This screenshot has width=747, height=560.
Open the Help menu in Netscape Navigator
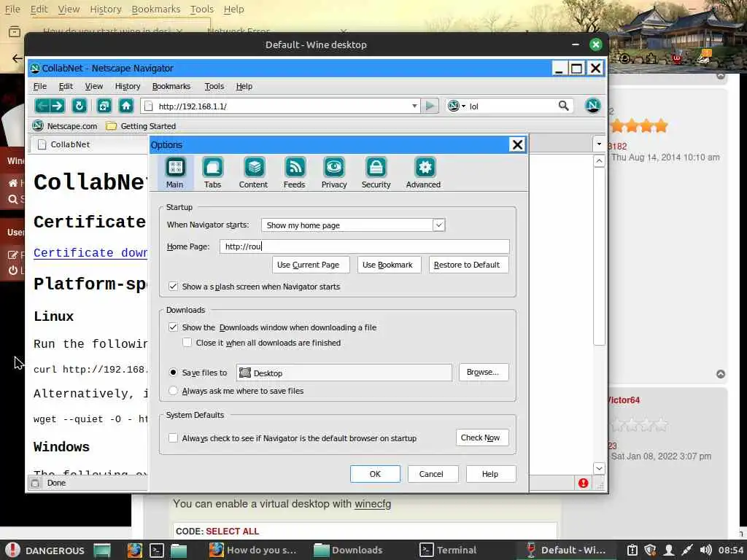244,86
